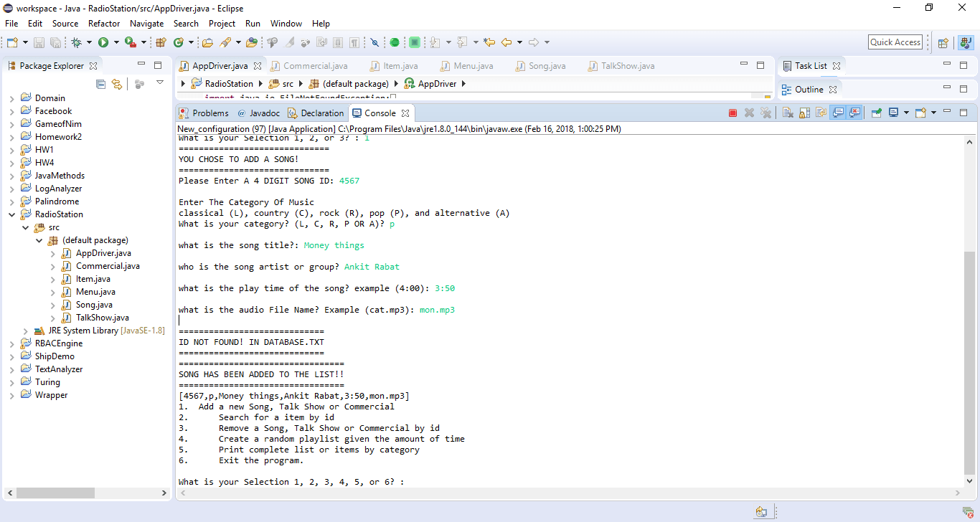
Task: Expand the JRE System Library node
Action: 25,331
